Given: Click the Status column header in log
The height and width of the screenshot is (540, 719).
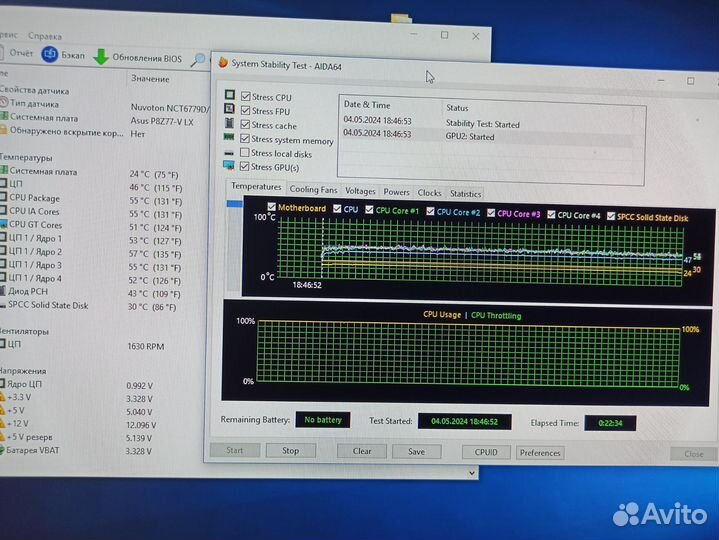Looking at the screenshot, I should pos(457,108).
